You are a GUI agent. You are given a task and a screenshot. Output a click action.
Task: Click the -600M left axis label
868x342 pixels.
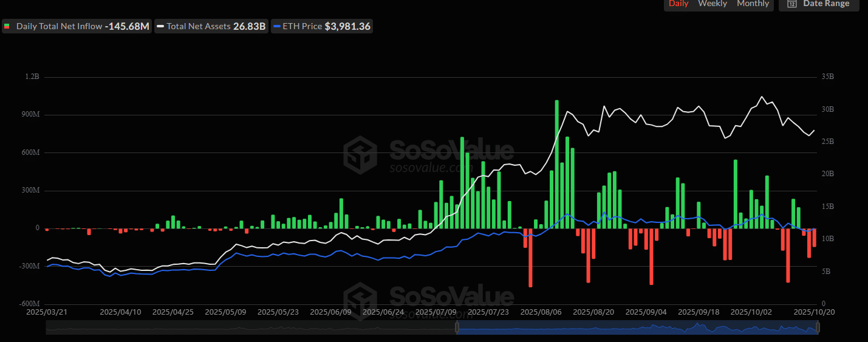point(29,304)
